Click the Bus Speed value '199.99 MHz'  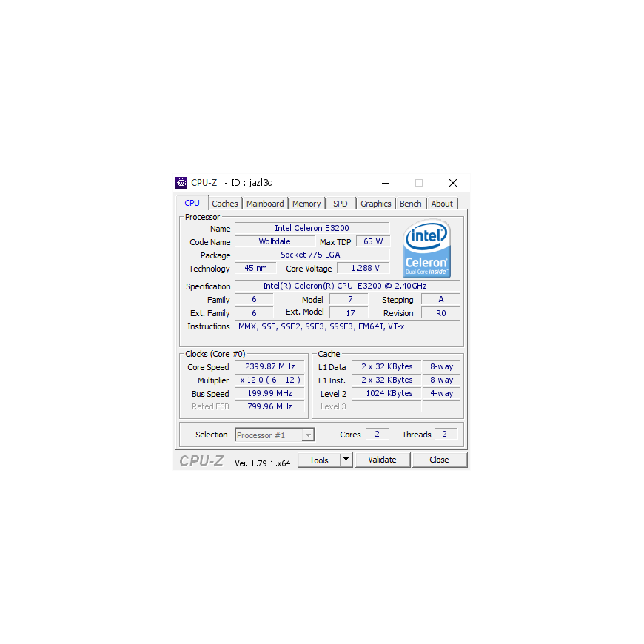tap(270, 393)
